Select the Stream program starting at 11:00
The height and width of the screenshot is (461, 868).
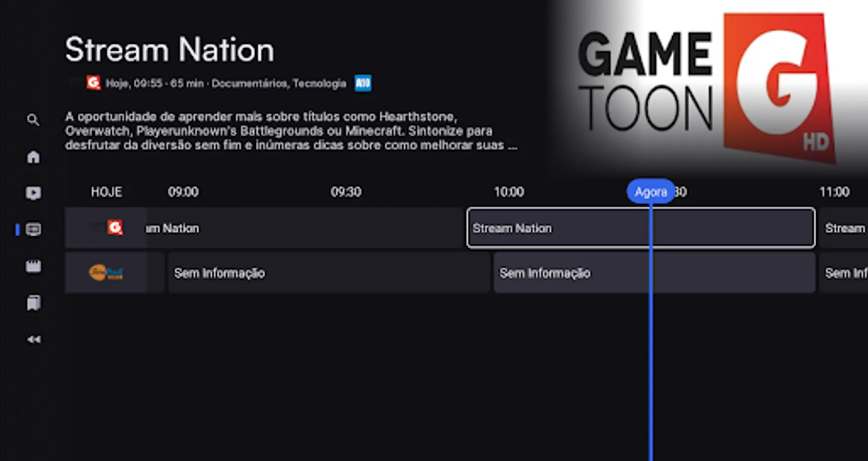click(843, 228)
